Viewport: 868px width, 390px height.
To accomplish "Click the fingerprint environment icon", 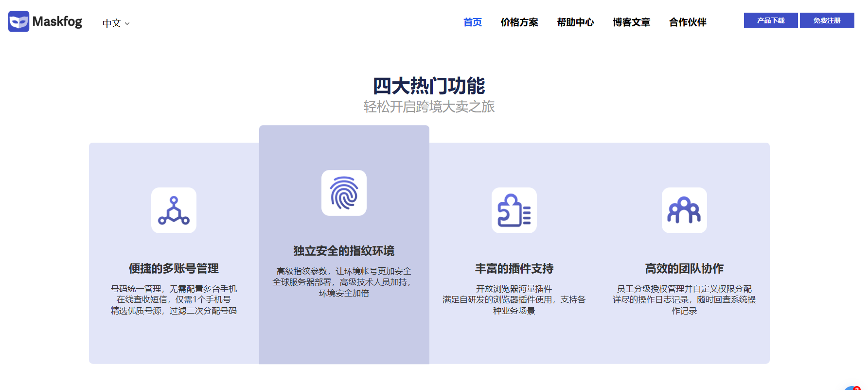I will 344,193.
